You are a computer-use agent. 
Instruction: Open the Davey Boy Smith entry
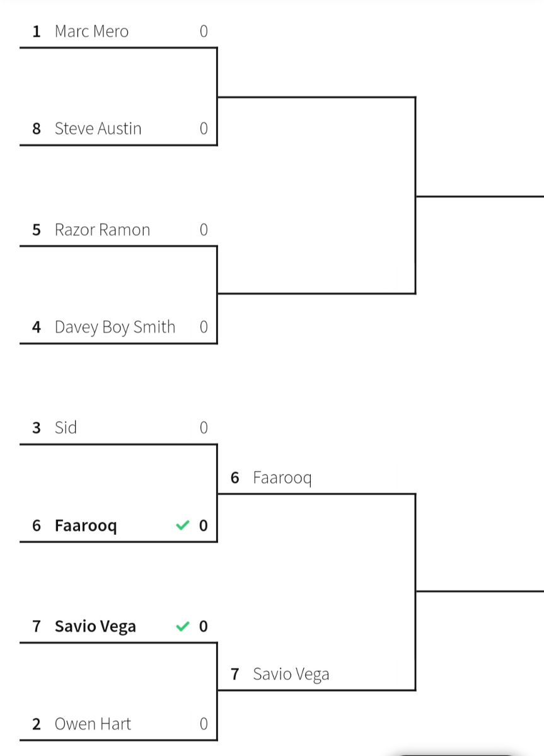[x=119, y=327]
